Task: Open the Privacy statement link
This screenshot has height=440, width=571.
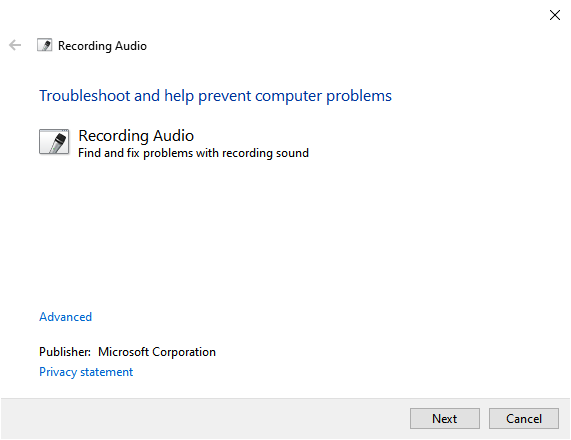Action: (86, 372)
